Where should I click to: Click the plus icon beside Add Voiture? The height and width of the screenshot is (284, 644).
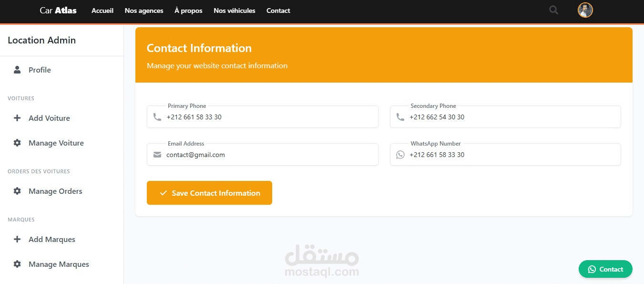[x=17, y=118]
